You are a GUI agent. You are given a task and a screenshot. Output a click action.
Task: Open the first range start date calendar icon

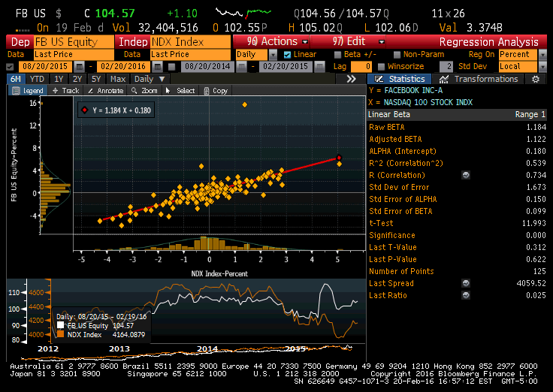point(80,67)
